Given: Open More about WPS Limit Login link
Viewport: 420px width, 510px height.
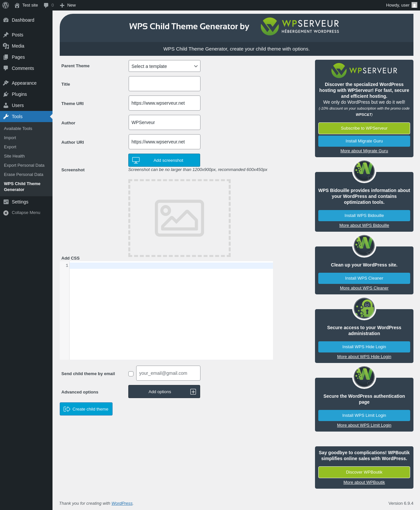Looking at the screenshot, I should (x=364, y=425).
